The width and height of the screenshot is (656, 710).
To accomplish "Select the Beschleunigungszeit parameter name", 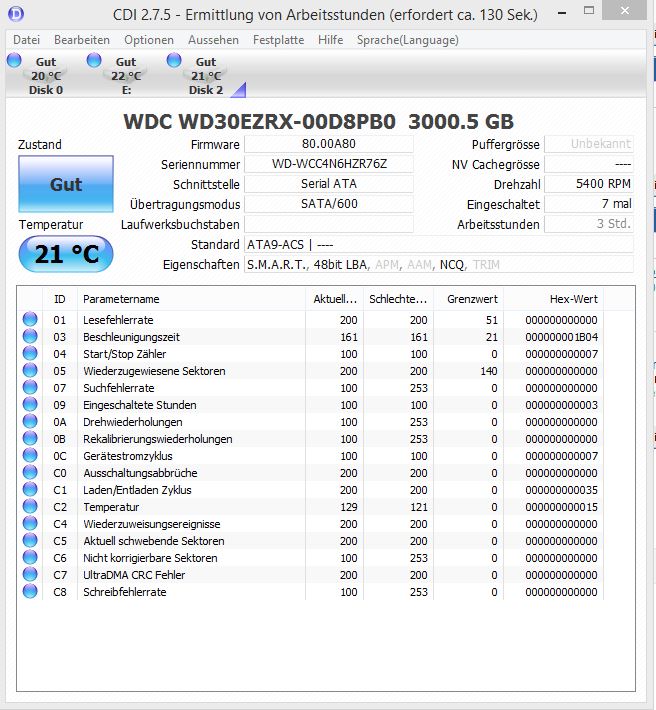I will (131, 337).
